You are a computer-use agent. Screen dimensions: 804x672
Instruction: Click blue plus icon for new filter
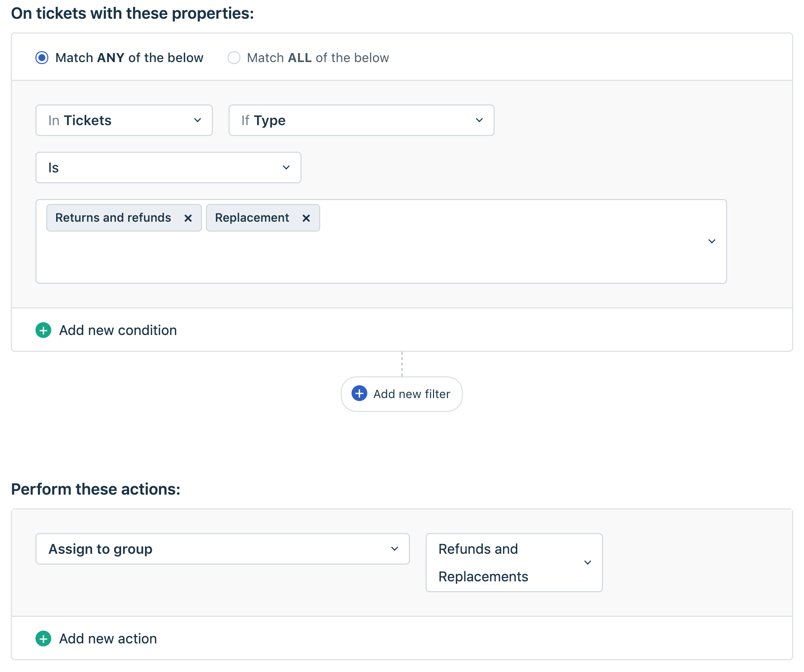click(359, 394)
